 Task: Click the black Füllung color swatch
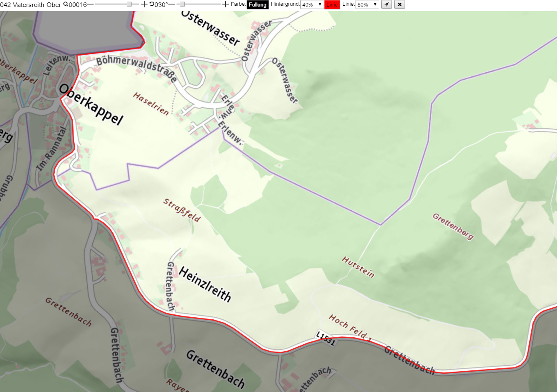tap(257, 4)
